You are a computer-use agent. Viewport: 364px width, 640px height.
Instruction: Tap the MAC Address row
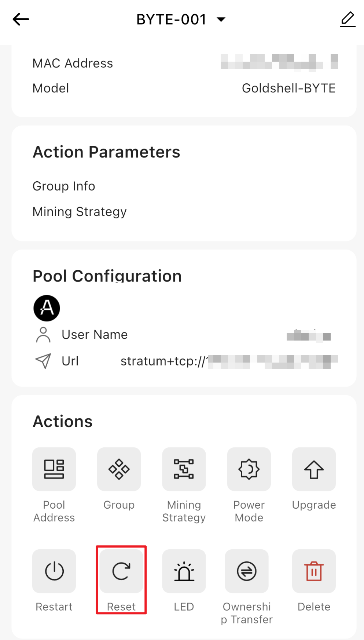[73, 63]
